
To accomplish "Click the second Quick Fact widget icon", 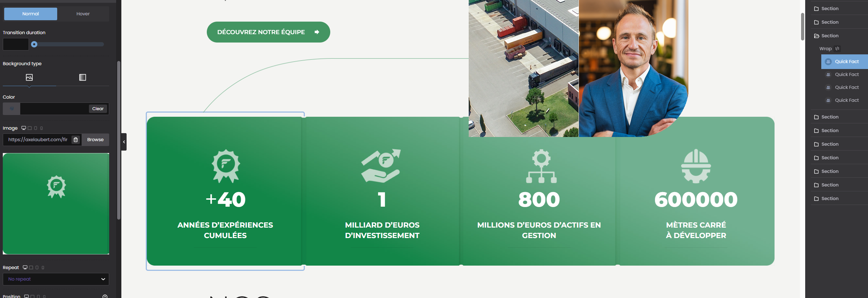I will [828, 75].
